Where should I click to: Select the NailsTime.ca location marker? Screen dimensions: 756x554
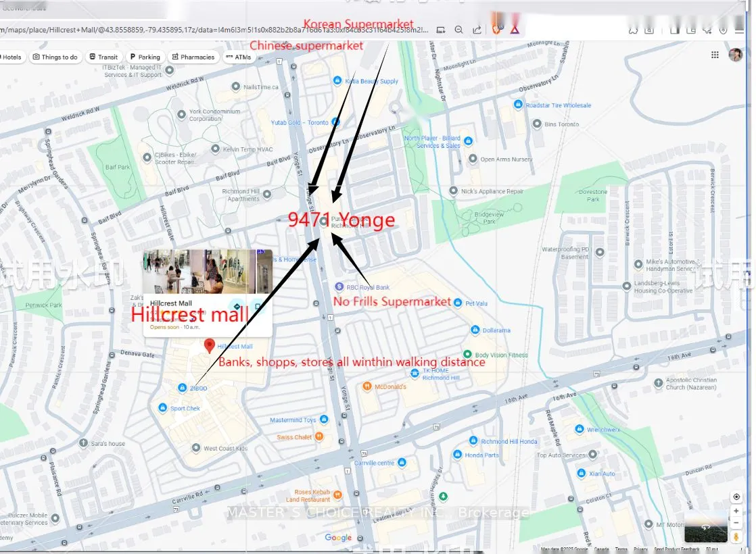(x=236, y=86)
